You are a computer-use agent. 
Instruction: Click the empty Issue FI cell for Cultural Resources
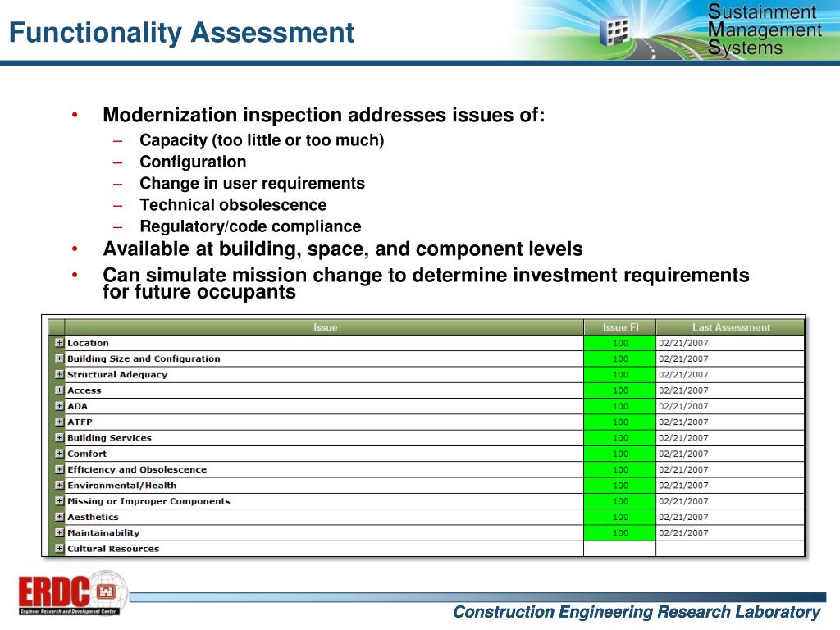[x=620, y=549]
